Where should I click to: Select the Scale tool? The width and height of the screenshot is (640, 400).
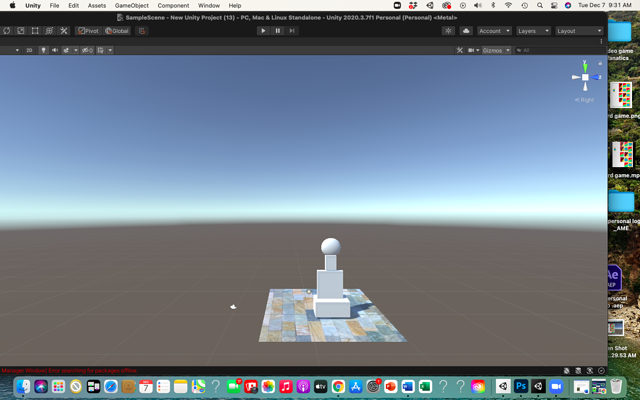21,31
